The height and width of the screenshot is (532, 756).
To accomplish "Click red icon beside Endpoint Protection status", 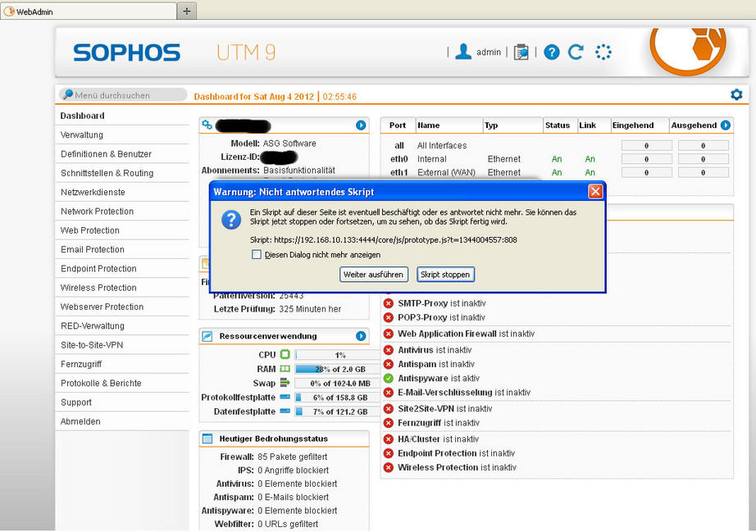I will coord(388,453).
